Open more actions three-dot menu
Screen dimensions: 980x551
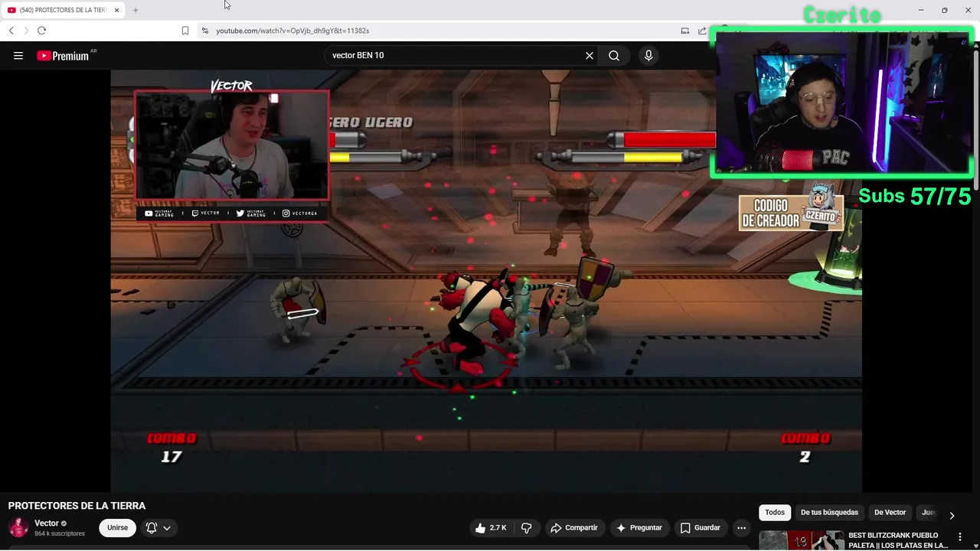pos(741,527)
